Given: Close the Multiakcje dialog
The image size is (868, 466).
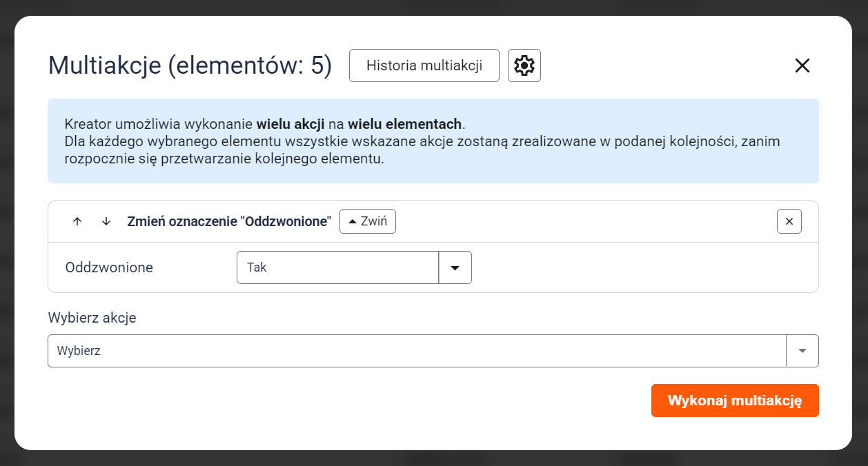Looking at the screenshot, I should 802,65.
